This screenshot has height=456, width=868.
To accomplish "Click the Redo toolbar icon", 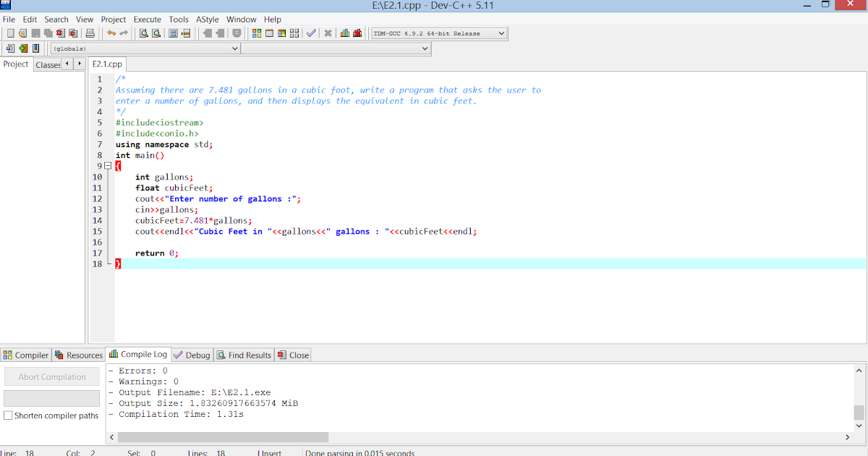I will pyautogui.click(x=124, y=33).
